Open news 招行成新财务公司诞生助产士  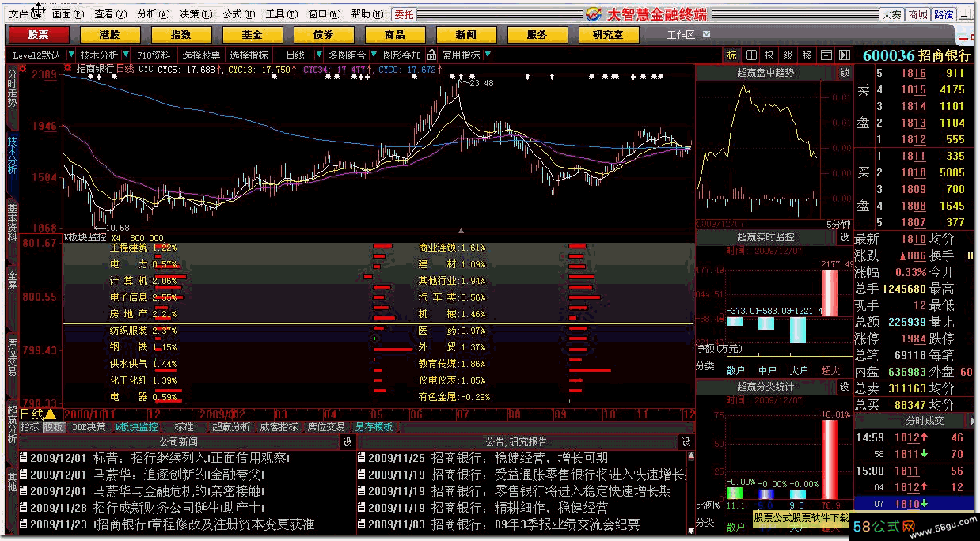(179, 508)
